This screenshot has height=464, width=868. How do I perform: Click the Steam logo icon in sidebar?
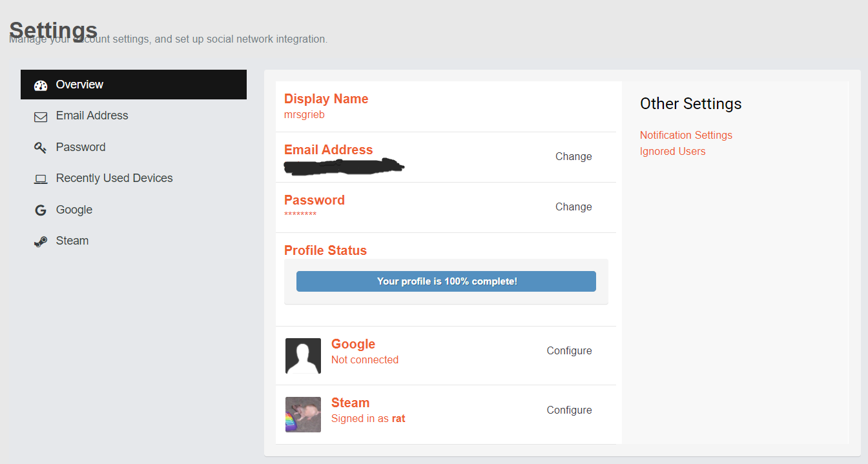41,241
